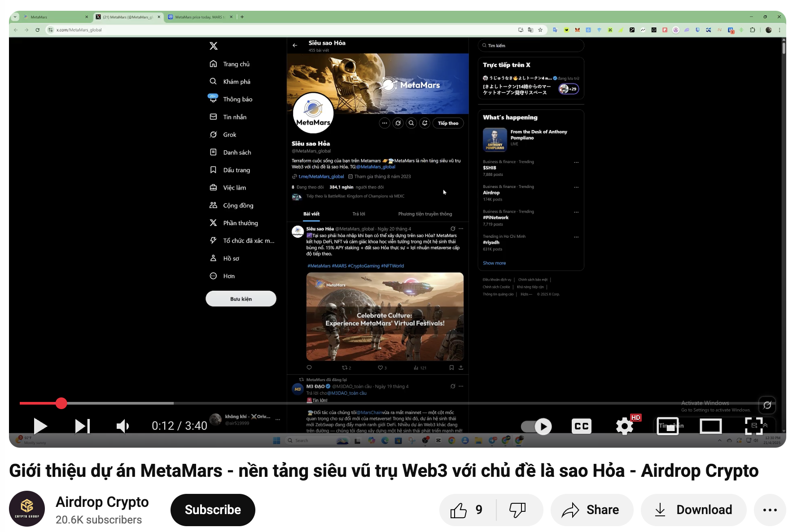This screenshot has width=797, height=532.
Task: Like the video with thumbs up
Action: (x=467, y=510)
